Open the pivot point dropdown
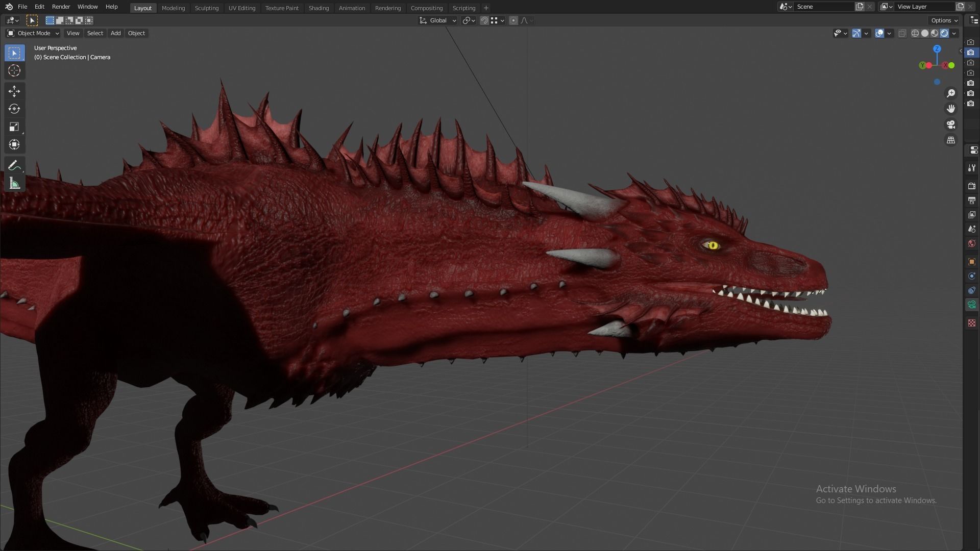The image size is (980, 551). 469,20
